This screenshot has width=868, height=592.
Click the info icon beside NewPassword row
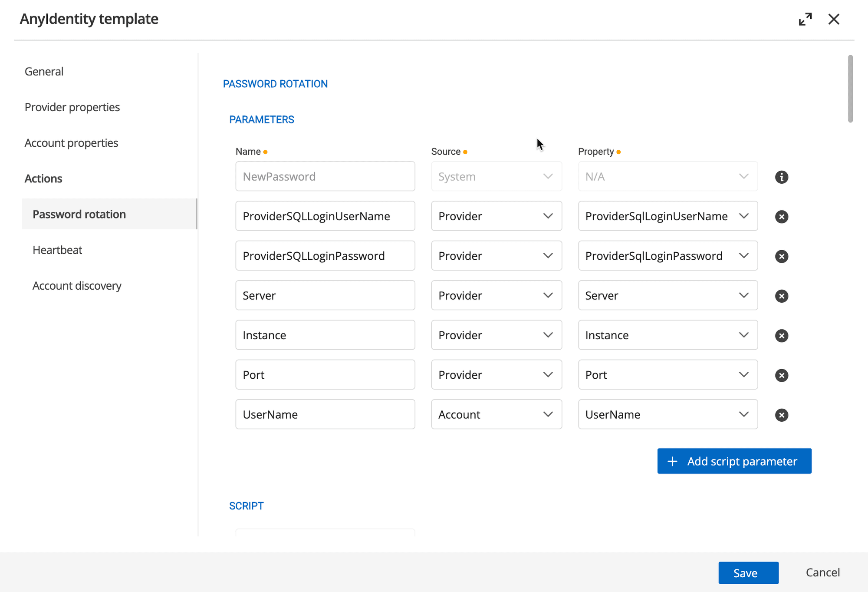pyautogui.click(x=781, y=177)
